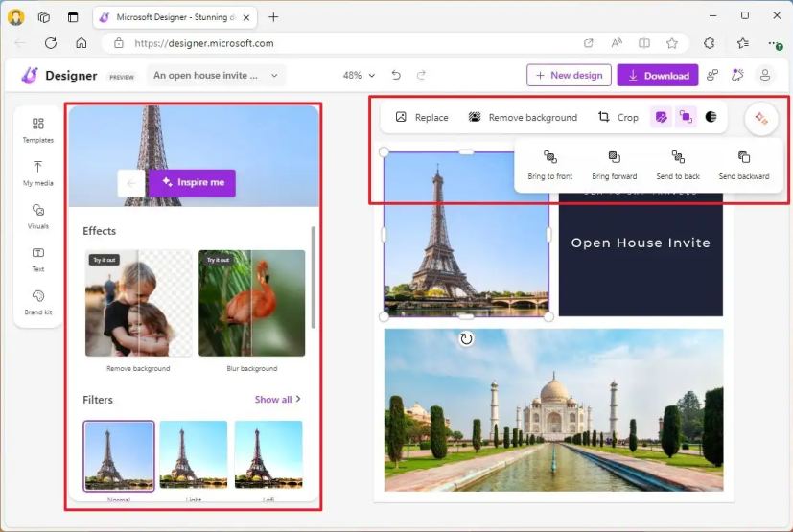The image size is (793, 532).
Task: Go to the browser home page
Action: (81, 43)
